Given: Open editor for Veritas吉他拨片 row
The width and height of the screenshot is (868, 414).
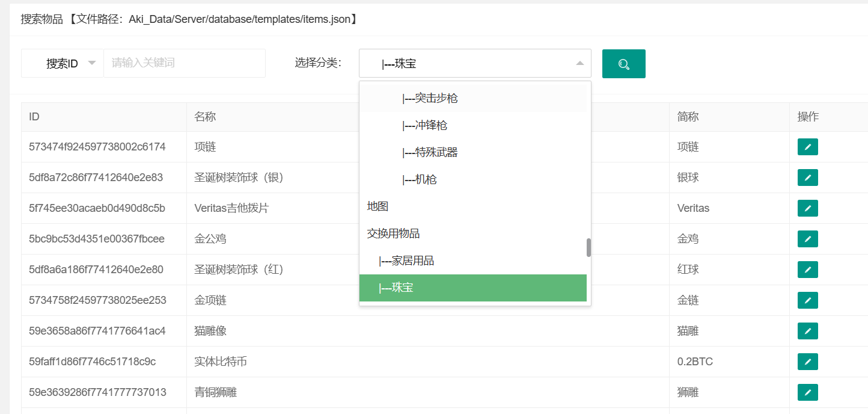Looking at the screenshot, I should coord(807,208).
